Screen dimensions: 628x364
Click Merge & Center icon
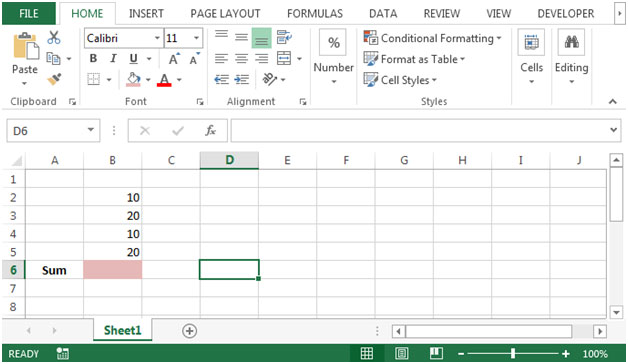tap(284, 58)
